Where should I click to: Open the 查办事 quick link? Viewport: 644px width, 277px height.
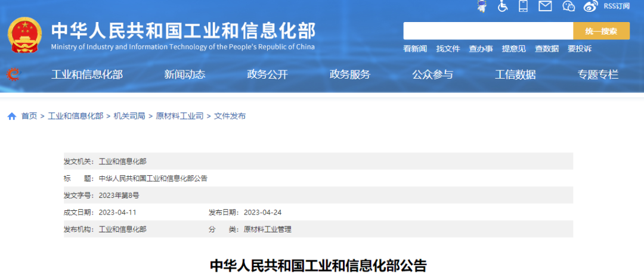pyautogui.click(x=481, y=49)
